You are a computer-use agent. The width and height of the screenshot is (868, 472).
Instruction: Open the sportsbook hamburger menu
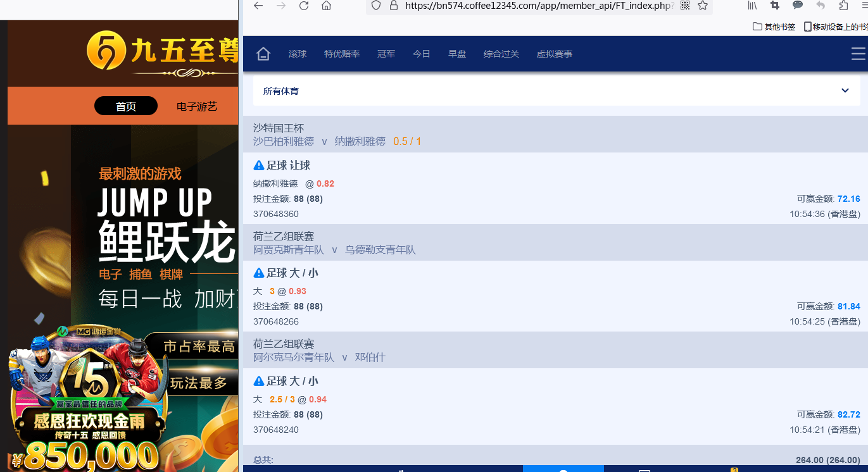(x=859, y=54)
